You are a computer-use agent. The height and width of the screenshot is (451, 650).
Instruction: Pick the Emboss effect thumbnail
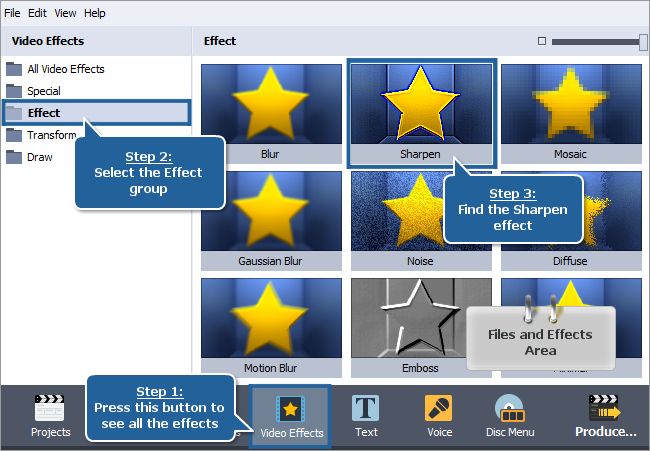[421, 327]
